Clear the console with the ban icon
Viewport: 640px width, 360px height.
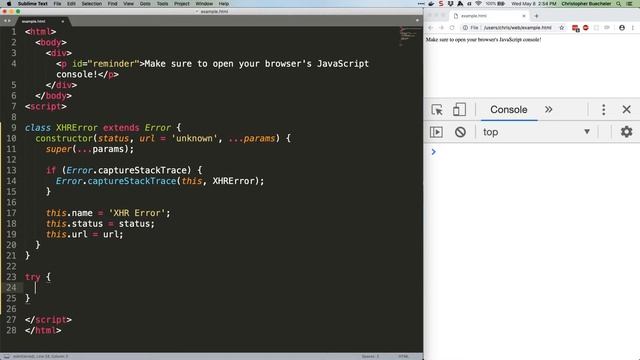(460, 132)
